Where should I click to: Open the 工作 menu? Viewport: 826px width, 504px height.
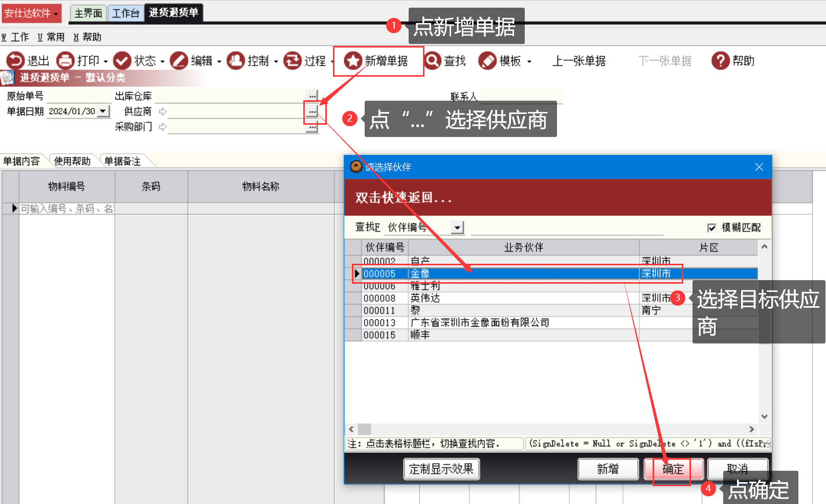15,37
